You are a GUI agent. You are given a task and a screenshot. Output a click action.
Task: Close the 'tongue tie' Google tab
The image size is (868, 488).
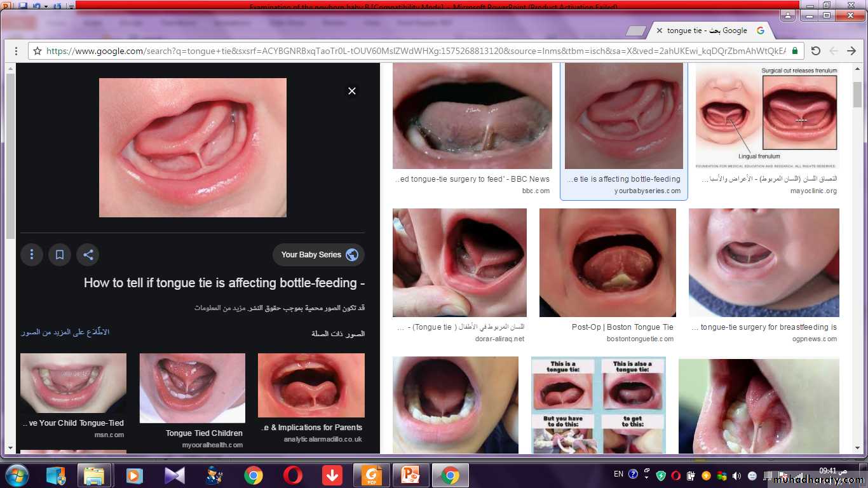[659, 30]
